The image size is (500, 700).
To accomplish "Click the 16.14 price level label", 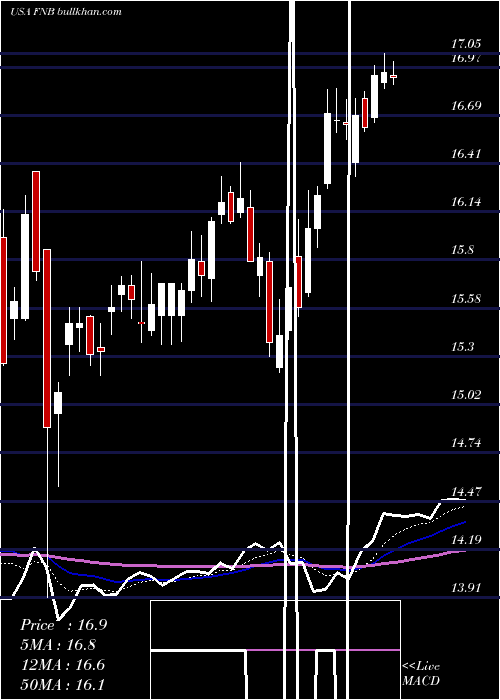I will (466, 202).
